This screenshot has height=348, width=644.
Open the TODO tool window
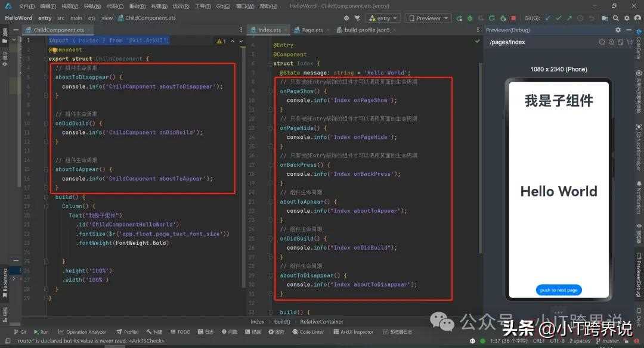tap(180, 331)
